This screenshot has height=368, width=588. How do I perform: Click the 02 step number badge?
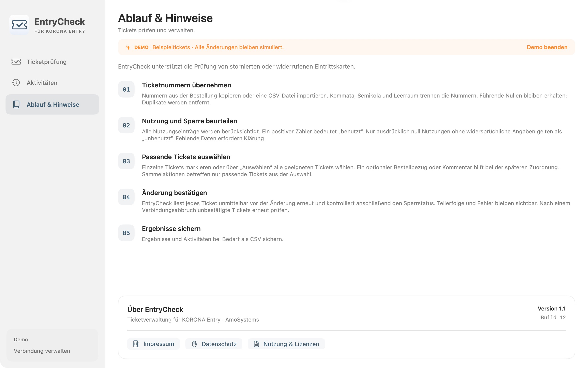(126, 125)
